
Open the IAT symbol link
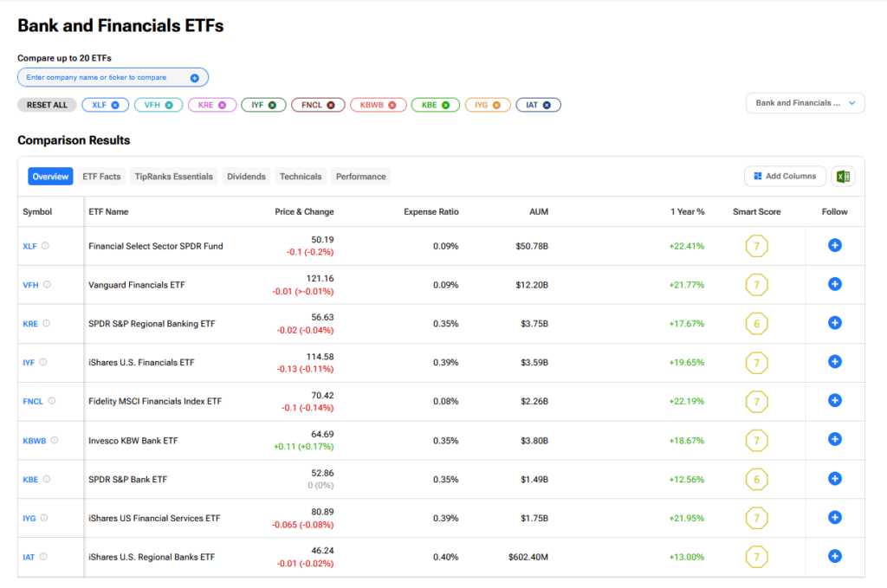pyautogui.click(x=29, y=558)
